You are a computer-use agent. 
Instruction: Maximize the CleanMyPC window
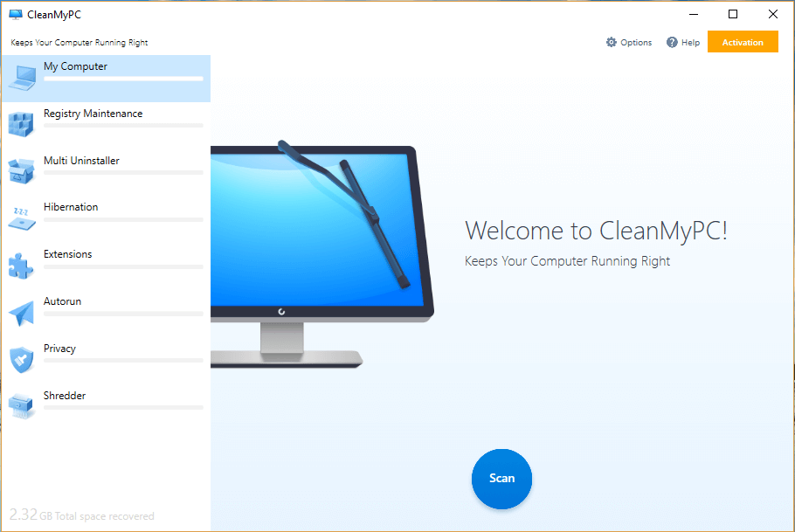point(733,14)
